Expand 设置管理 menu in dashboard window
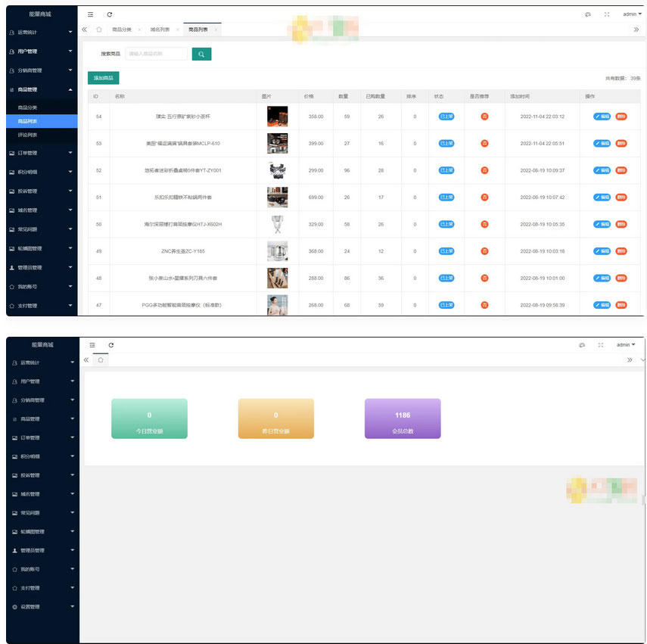Image resolution: width=647 pixels, height=644 pixels. coord(42,607)
